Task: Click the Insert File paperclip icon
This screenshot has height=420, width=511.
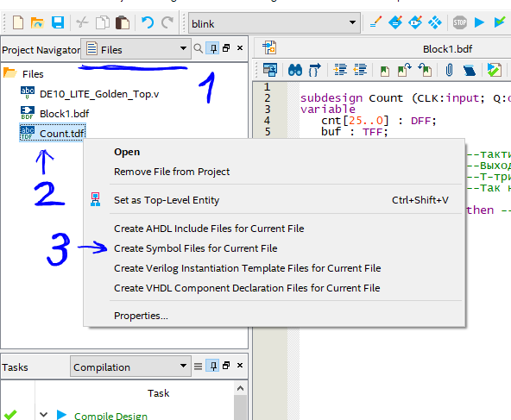Action: pos(449,70)
